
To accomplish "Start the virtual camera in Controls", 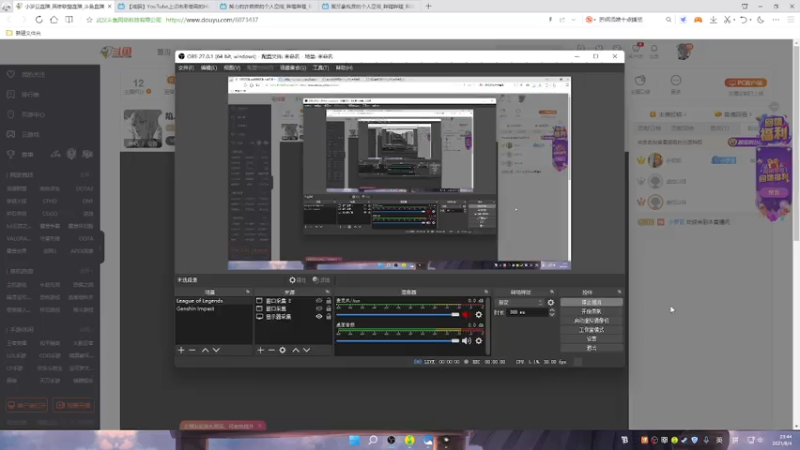I will tap(591, 320).
